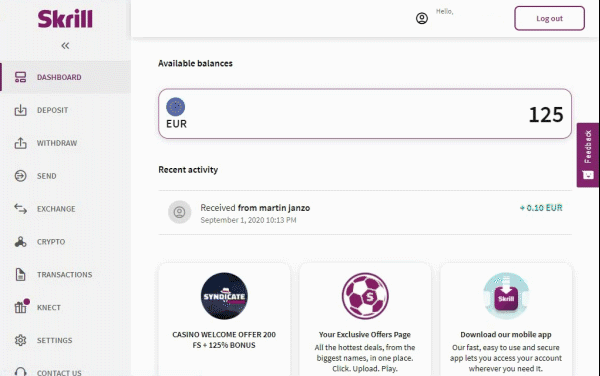This screenshot has width=600, height=376.
Task: Go to the Contact Us menu item
Action: tap(59, 373)
